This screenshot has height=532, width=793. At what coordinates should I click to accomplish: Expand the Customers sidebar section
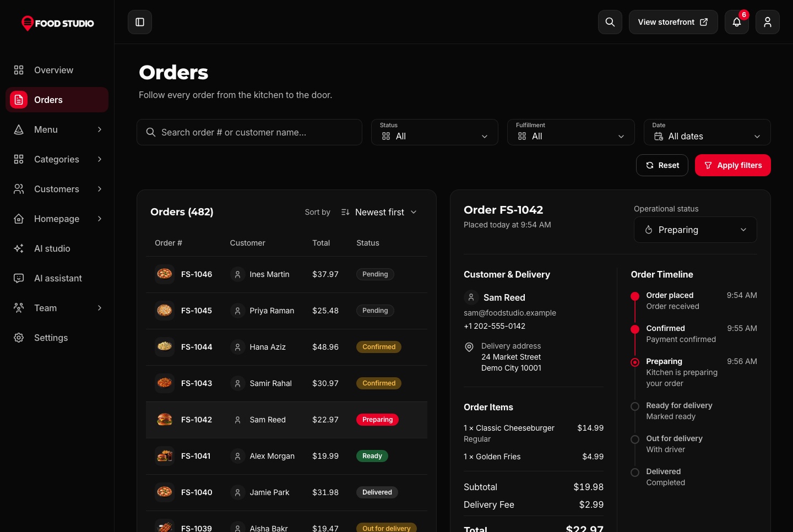[x=57, y=189]
